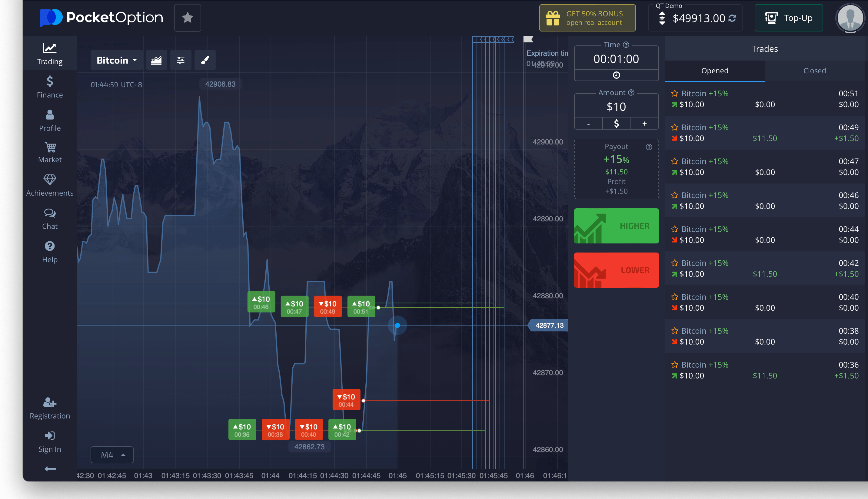Open the Market shopping cart
The height and width of the screenshot is (499, 868).
point(50,153)
